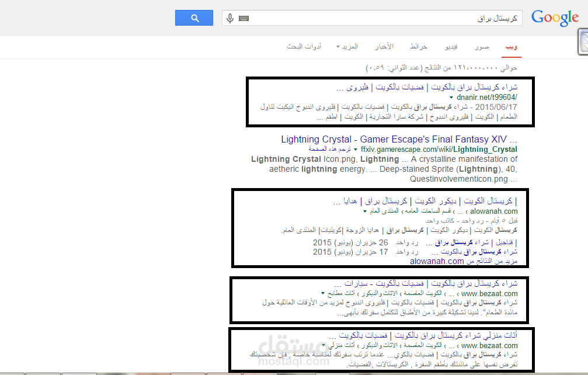Switch to the صور tab

click(482, 47)
